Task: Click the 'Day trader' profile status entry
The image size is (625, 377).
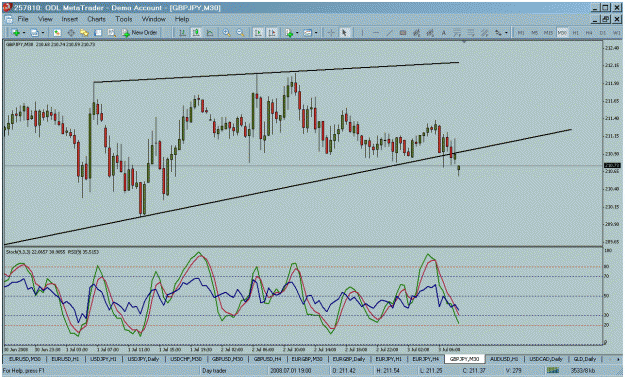Action: click(x=214, y=371)
